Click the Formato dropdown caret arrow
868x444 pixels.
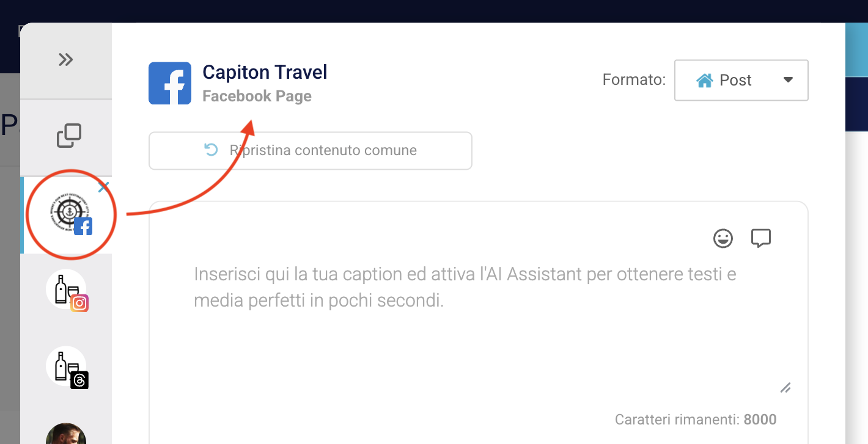pyautogui.click(x=788, y=80)
